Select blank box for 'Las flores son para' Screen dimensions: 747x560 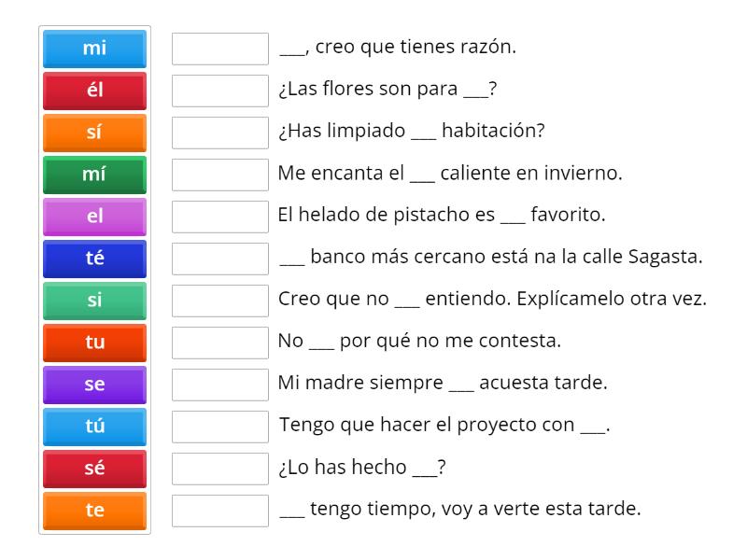click(220, 91)
